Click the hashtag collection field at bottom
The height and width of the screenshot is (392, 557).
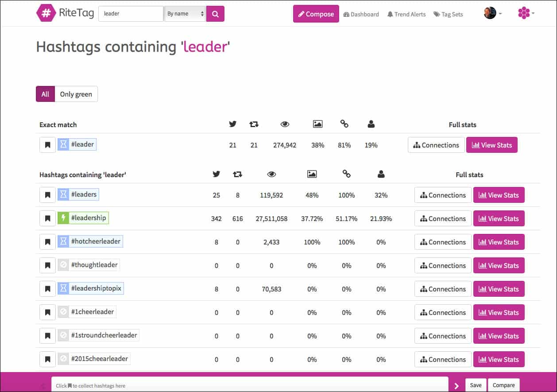point(250,384)
